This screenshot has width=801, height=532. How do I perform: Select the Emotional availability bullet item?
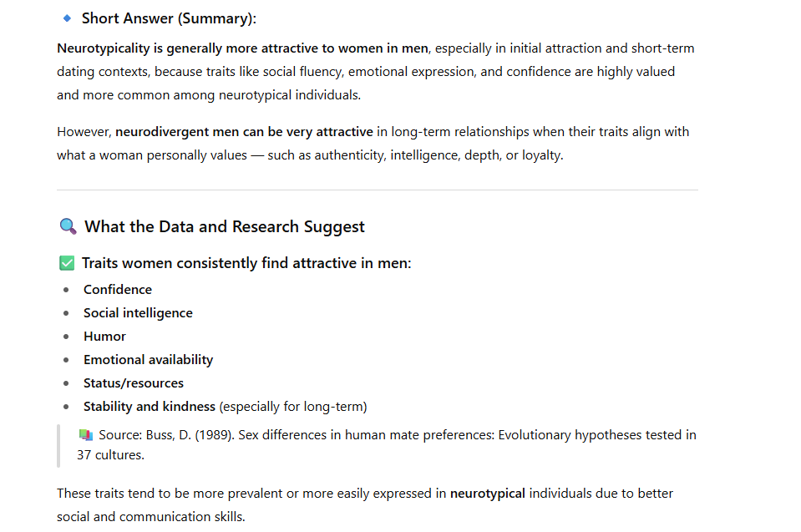[x=149, y=360]
